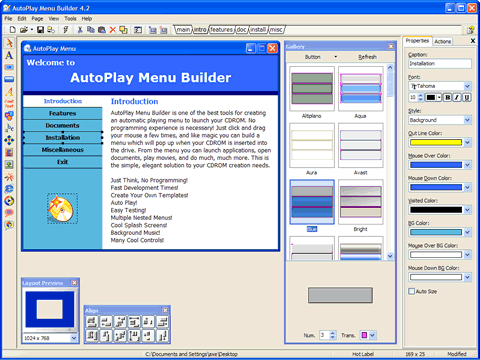Screen dimensions: 480x360
Task: Open the Style dropdown showing Background
Action: (467, 120)
